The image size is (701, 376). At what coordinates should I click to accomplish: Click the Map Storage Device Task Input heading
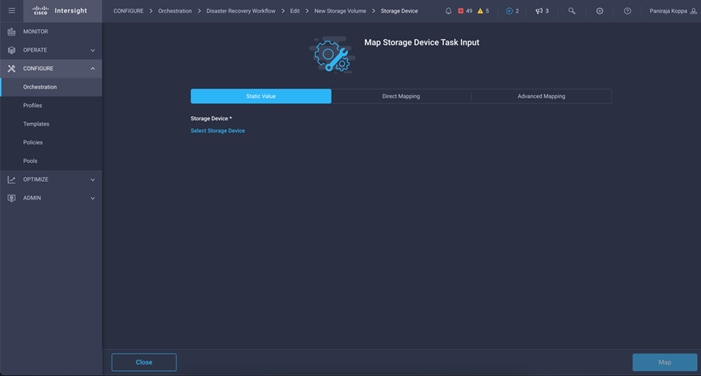pyautogui.click(x=422, y=42)
